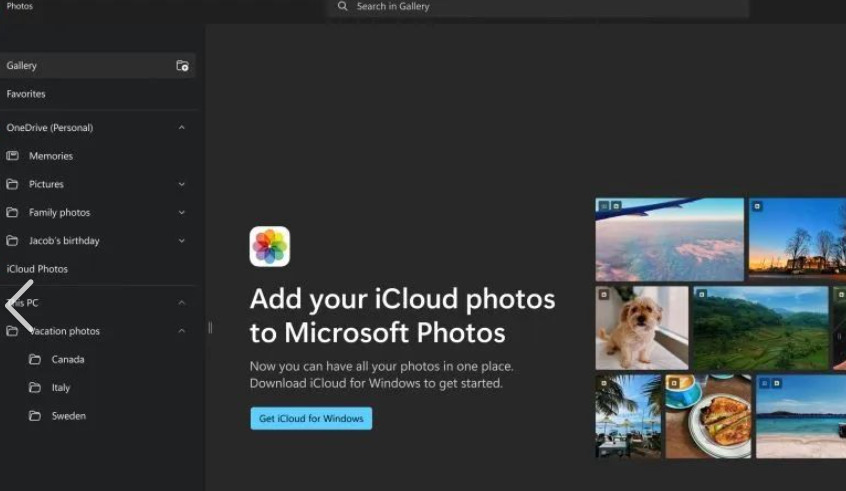This screenshot has height=491, width=846.
Task: Click the Pictures folder icon
Action: (x=12, y=184)
